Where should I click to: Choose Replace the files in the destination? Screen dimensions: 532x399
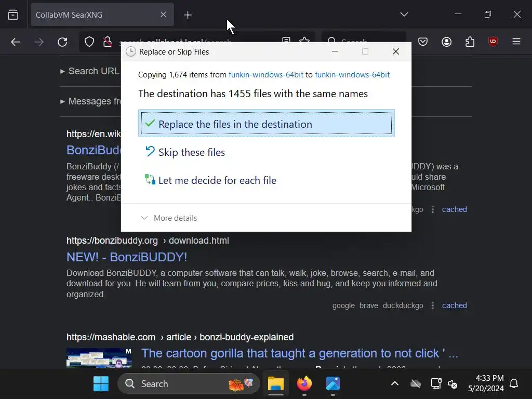267,123
